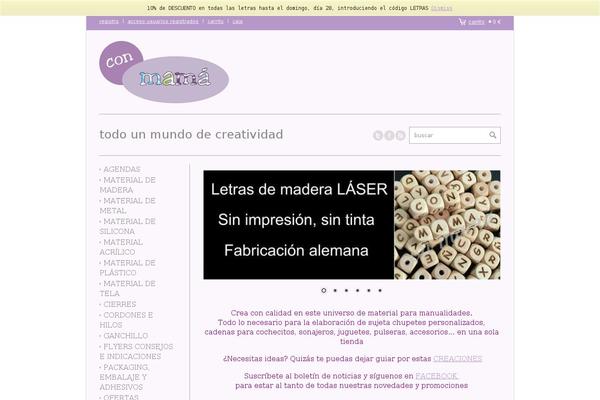600x400 pixels.
Task: Open FLYERS CONSEJOS E INDICACIONES category
Action: click(x=136, y=351)
